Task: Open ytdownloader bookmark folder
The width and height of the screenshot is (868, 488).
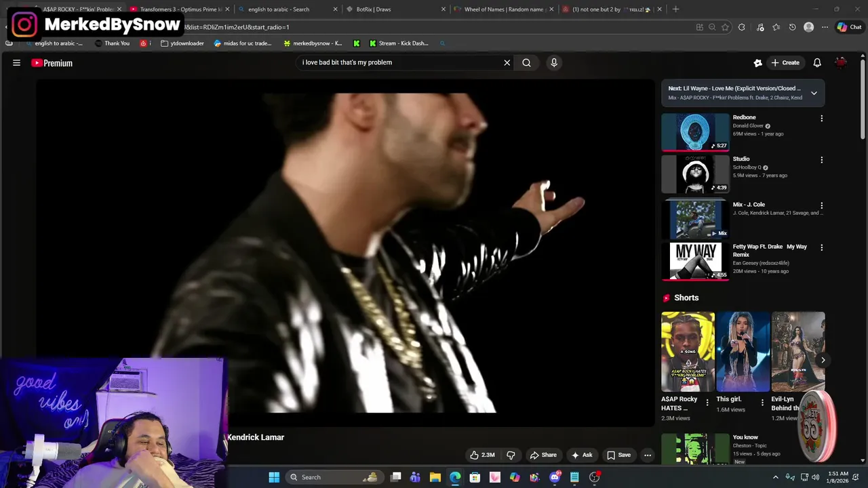Action: click(x=182, y=43)
